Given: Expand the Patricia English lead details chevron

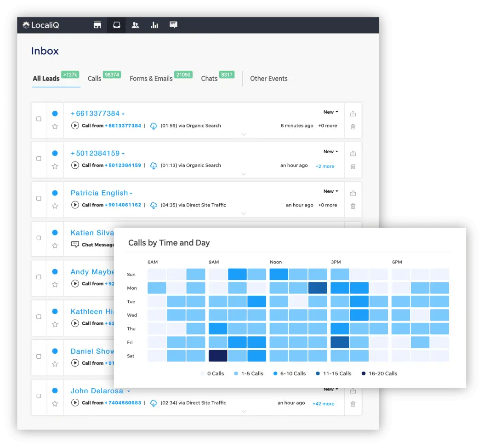Looking at the screenshot, I should 244,214.
